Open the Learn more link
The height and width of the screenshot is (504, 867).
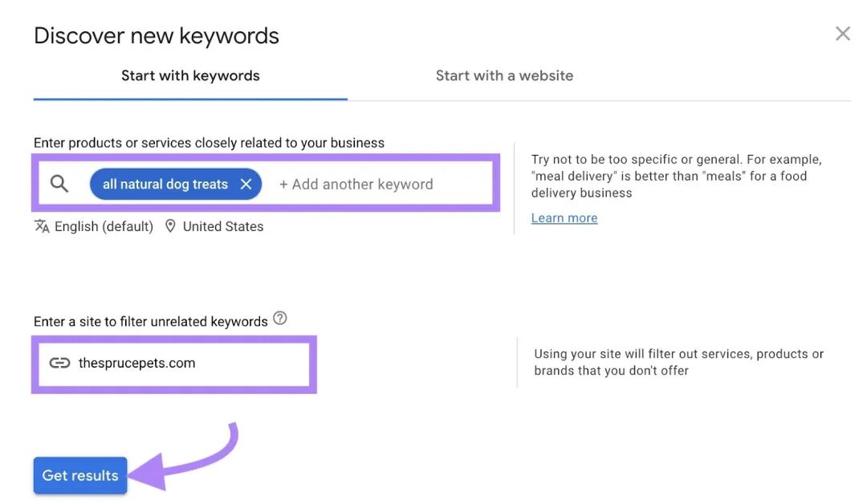point(564,217)
